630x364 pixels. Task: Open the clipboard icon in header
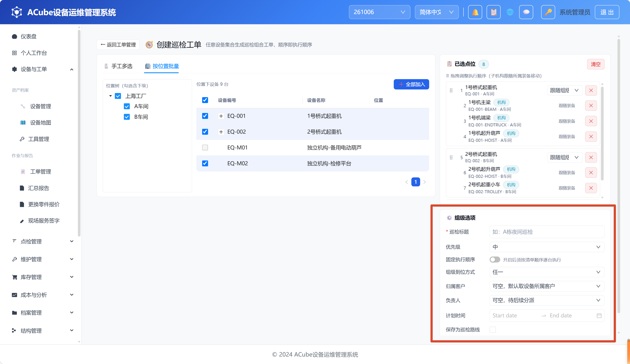click(493, 12)
